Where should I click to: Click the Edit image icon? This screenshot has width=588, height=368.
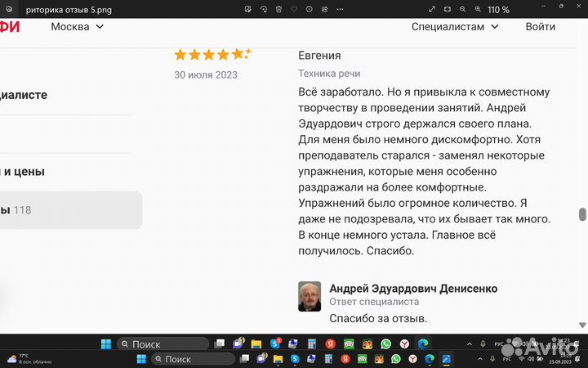pos(248,10)
